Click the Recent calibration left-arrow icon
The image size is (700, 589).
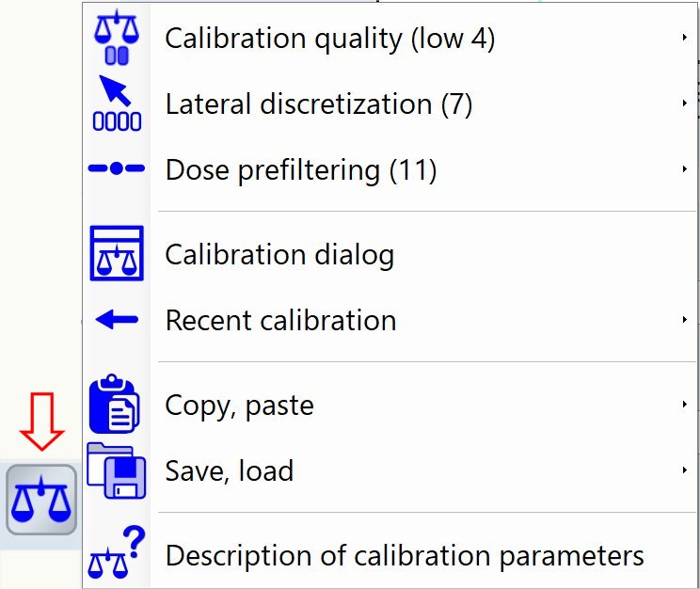pyautogui.click(x=117, y=321)
